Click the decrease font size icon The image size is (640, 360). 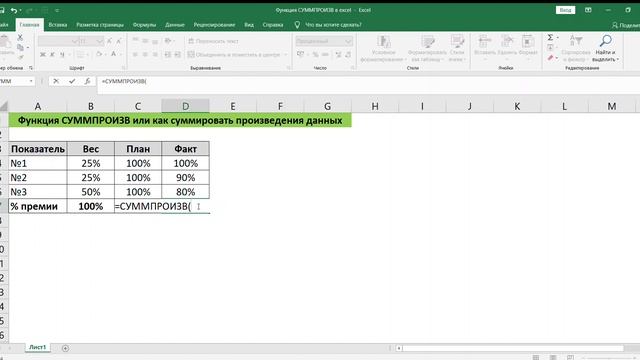point(119,41)
